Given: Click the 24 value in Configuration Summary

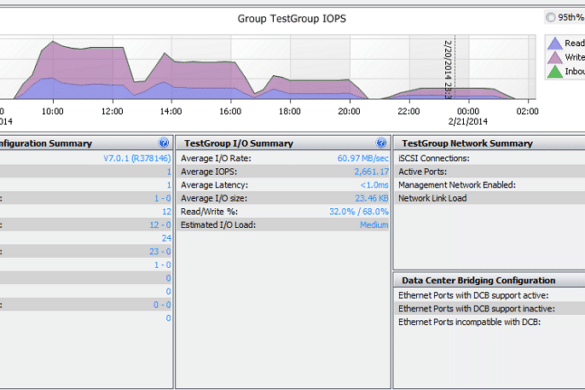Looking at the screenshot, I should (166, 238).
